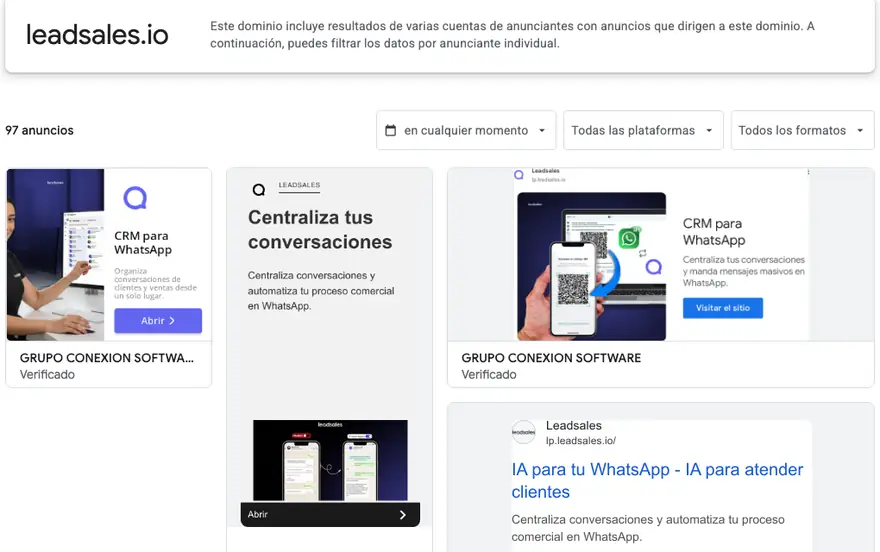Click the 'Centraliza tus conversaciones' headline

[320, 229]
